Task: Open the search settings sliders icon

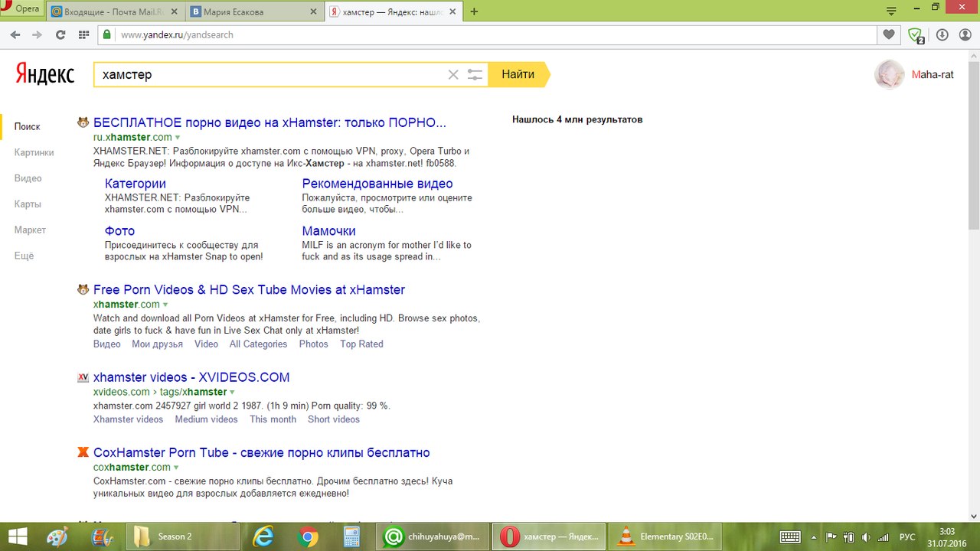Action: click(x=475, y=75)
